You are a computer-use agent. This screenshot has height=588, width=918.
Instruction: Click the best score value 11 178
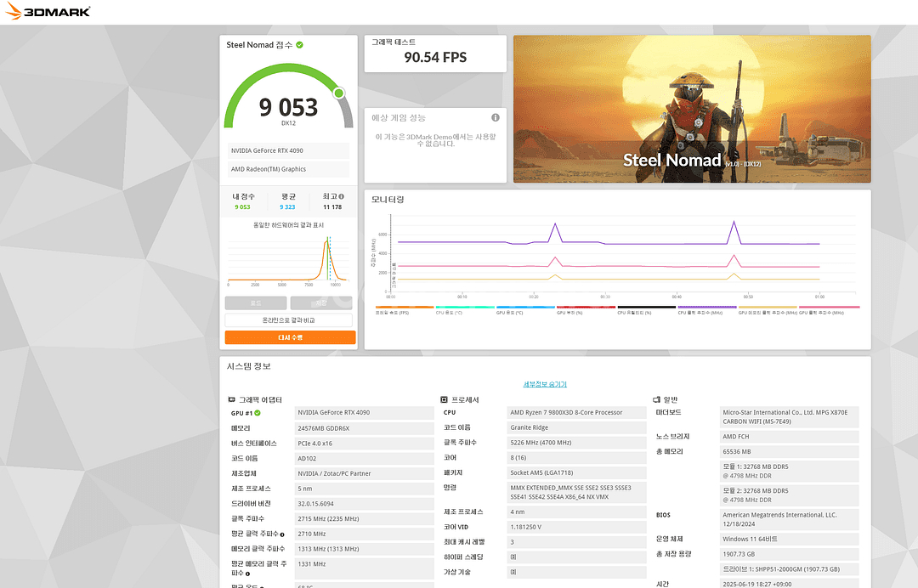332,207
